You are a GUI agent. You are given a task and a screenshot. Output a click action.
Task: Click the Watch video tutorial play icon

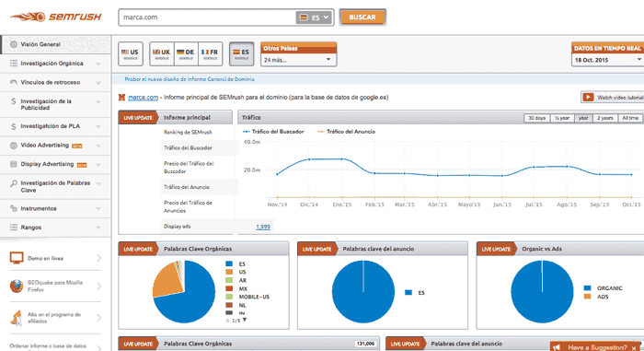(x=588, y=97)
